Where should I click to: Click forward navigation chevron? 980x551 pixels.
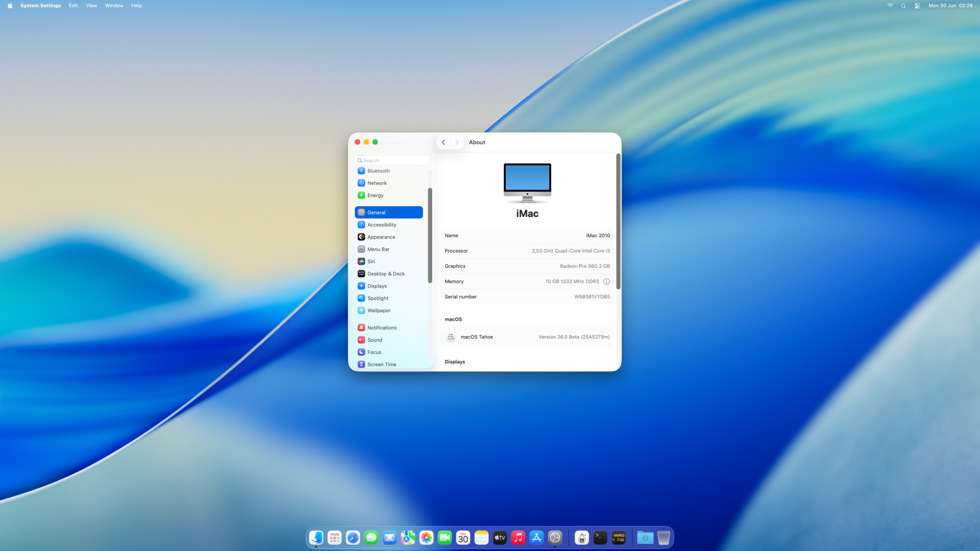coord(457,143)
